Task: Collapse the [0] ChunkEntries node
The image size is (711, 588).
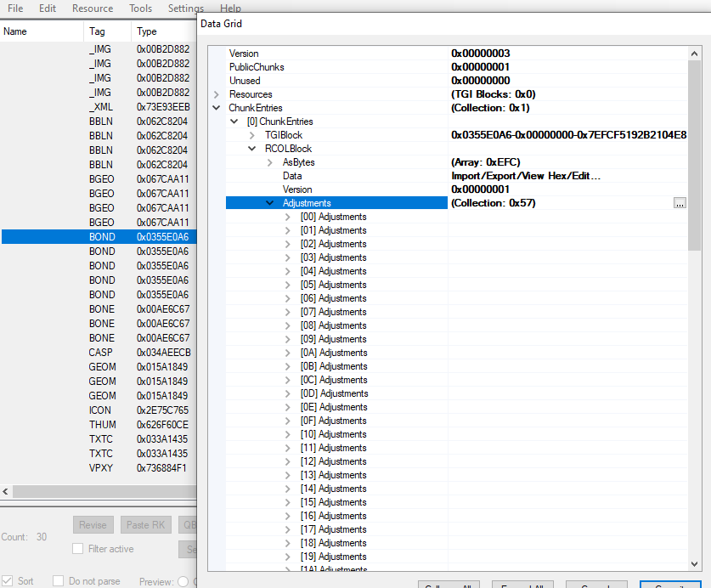Action: click(x=234, y=122)
